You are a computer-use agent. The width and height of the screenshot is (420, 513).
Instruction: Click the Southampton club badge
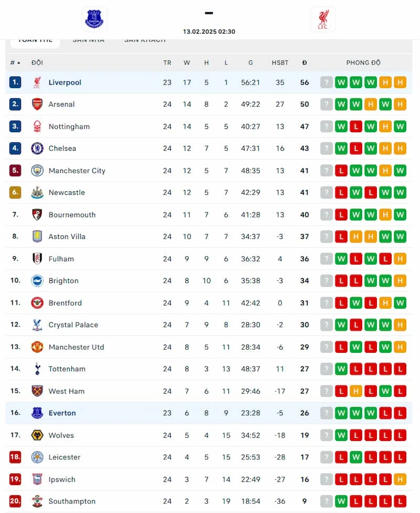(37, 501)
